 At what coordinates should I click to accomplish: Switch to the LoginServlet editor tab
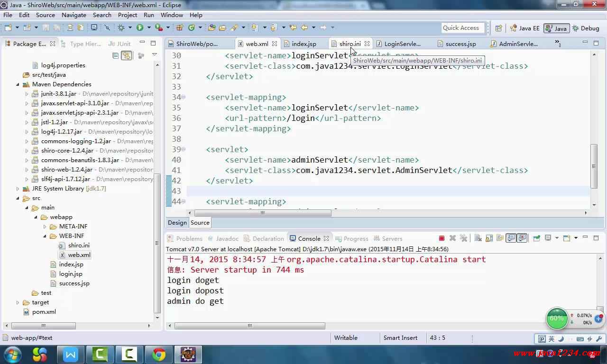(x=402, y=44)
